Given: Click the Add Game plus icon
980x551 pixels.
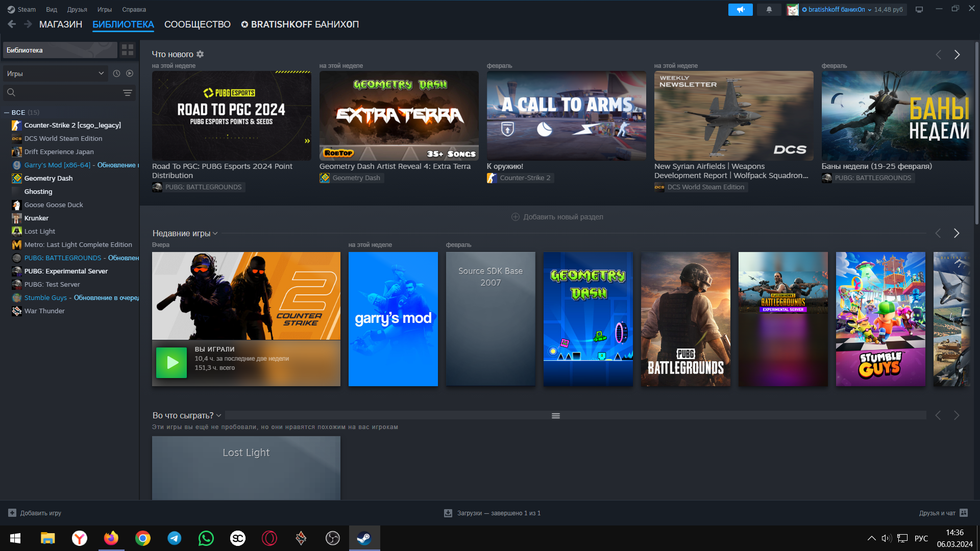Looking at the screenshot, I should click(x=12, y=513).
